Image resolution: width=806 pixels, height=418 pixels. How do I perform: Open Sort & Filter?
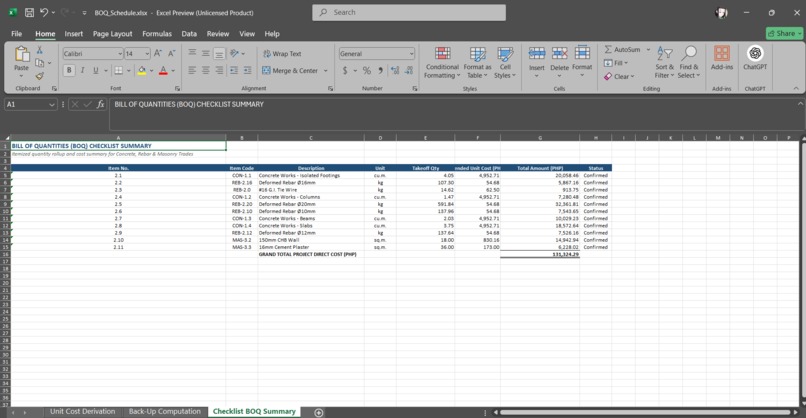[664, 63]
